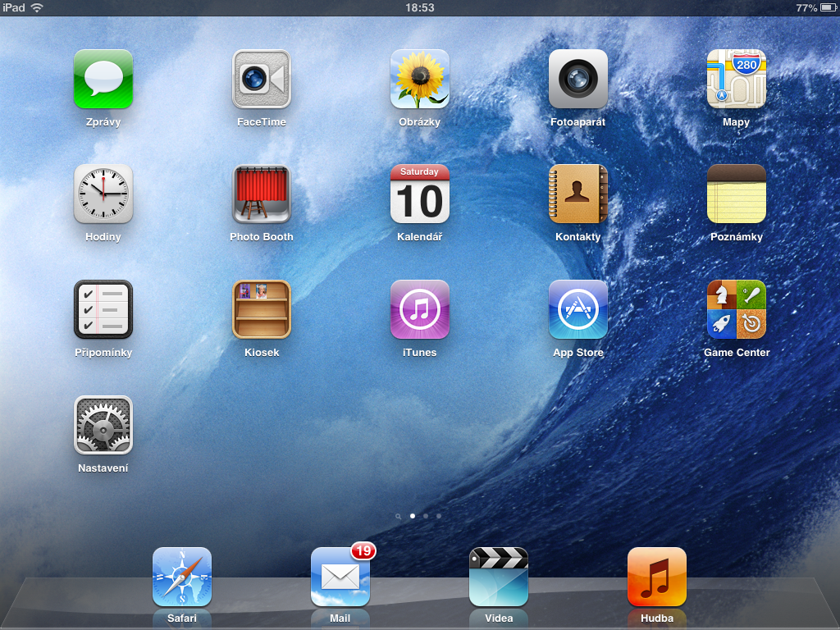This screenshot has width=840, height=630.
Task: Browse apps in the App Store
Action: [x=577, y=310]
